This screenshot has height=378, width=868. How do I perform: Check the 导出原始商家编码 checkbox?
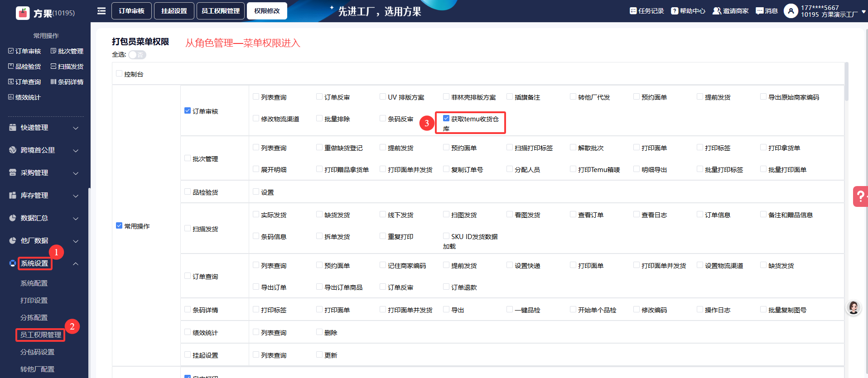763,96
